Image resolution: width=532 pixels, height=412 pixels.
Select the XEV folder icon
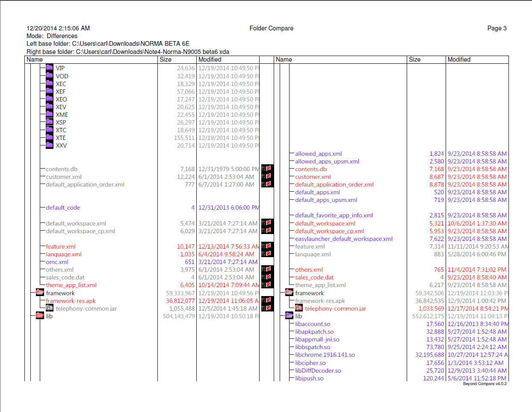pyautogui.click(x=50, y=107)
